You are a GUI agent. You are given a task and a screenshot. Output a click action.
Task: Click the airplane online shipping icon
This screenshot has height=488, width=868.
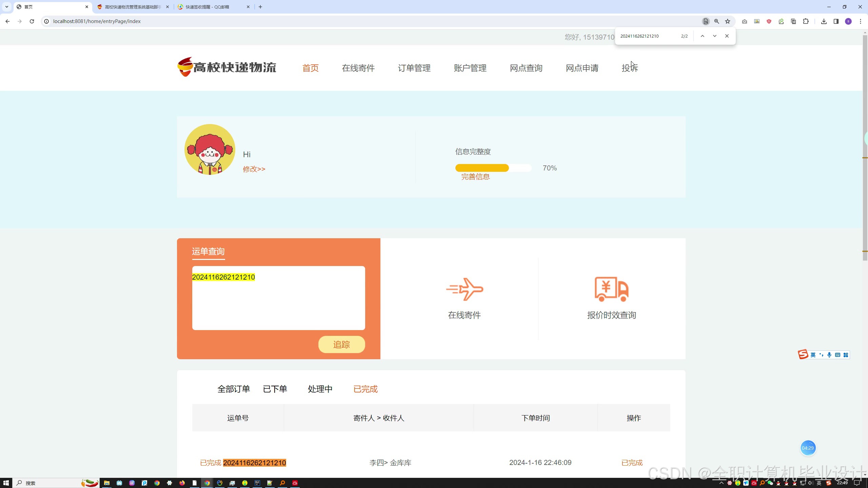[x=465, y=289]
